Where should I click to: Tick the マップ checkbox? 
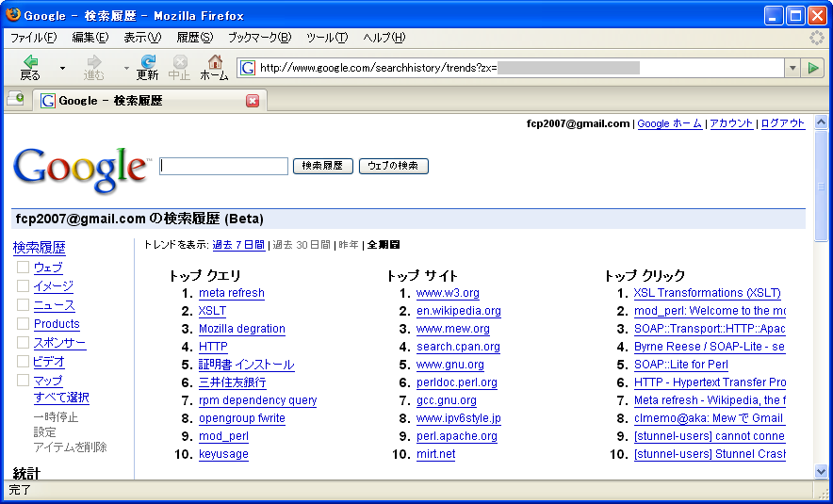tap(23, 380)
